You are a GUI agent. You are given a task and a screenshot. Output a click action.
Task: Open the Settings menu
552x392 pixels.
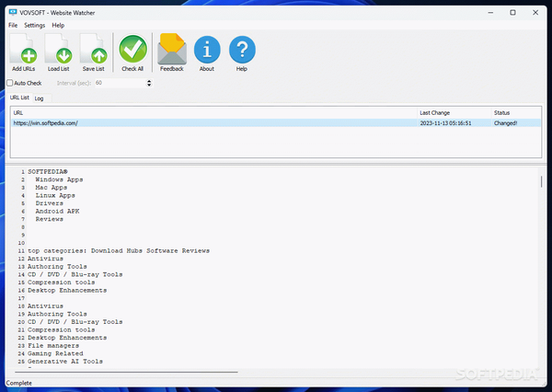pyautogui.click(x=35, y=26)
